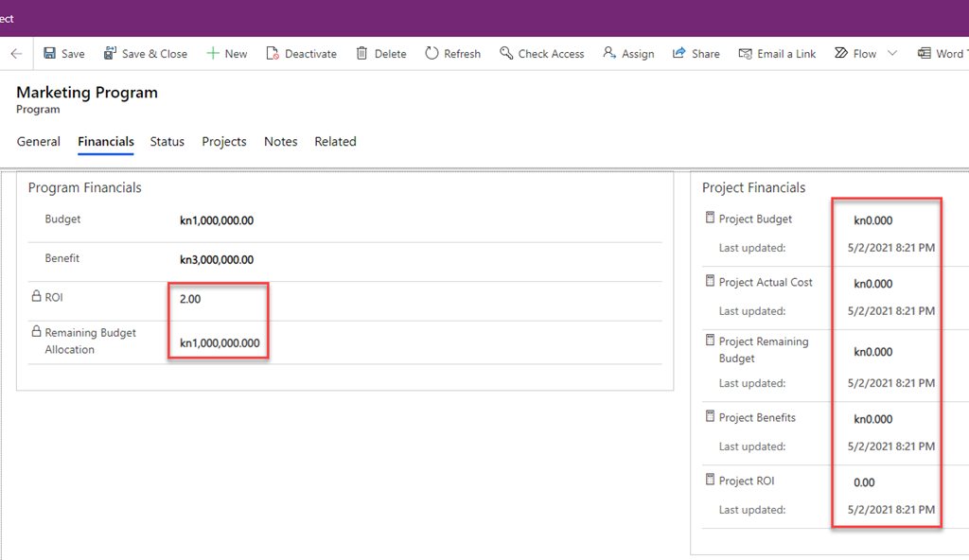Select the Status tab
Viewport: 969px width, 560px height.
(x=167, y=142)
